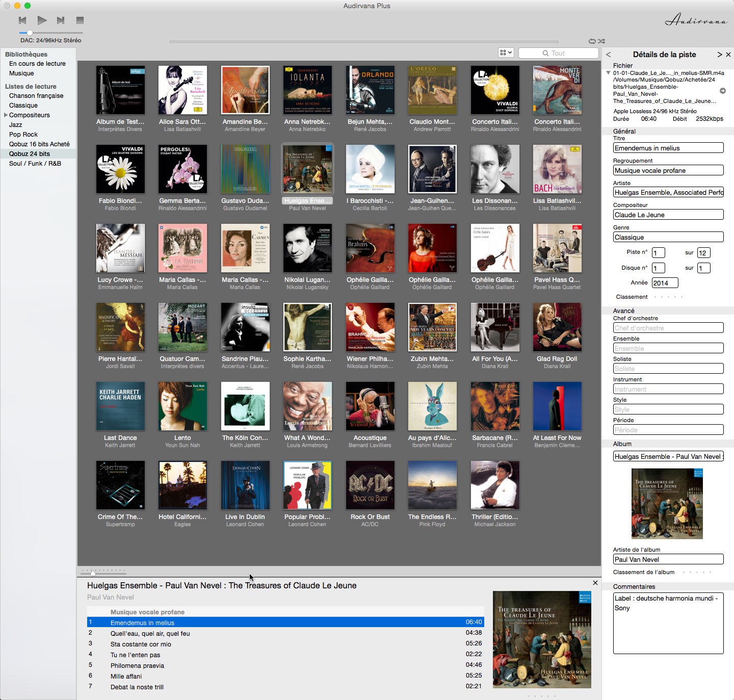Open Michael Jackson Thriller album cover
Viewport: 734px width, 700px height.
(x=495, y=485)
